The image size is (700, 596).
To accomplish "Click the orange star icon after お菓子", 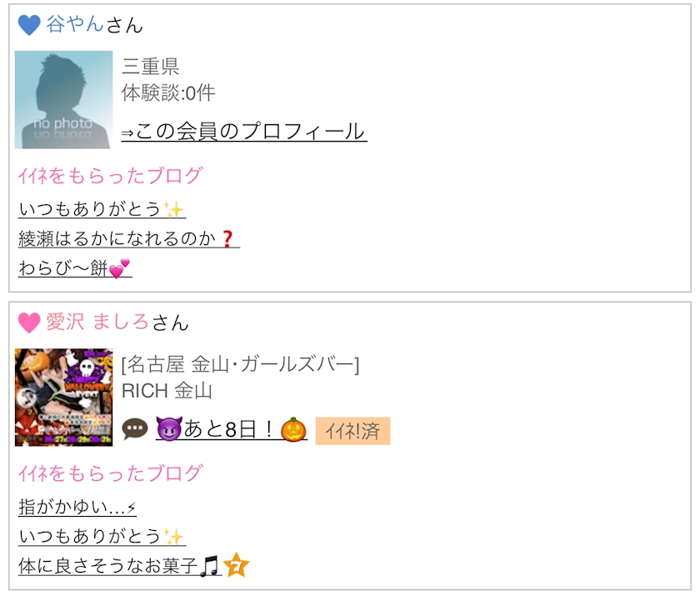I will click(x=236, y=565).
